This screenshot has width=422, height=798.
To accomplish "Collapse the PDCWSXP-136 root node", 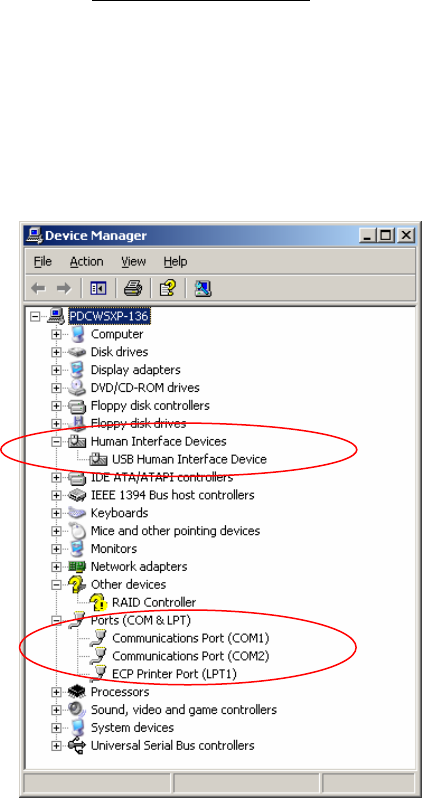I will click(x=35, y=317).
